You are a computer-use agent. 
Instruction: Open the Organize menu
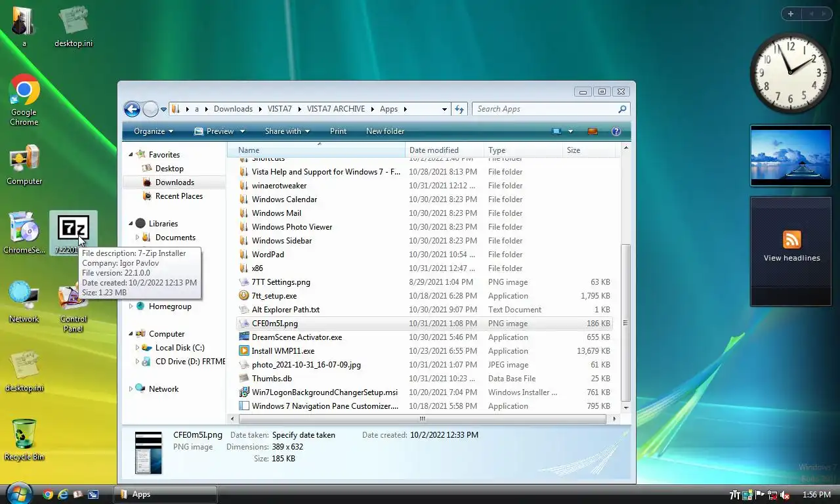(x=154, y=131)
